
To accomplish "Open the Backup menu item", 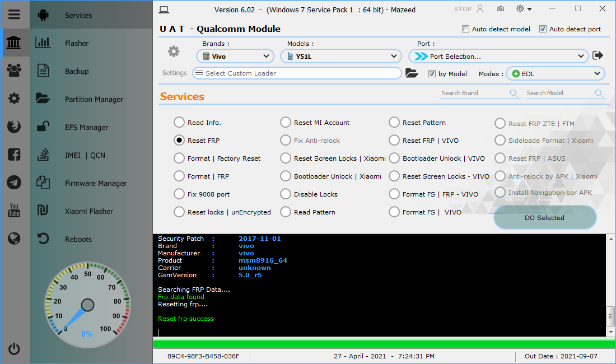I will (77, 71).
